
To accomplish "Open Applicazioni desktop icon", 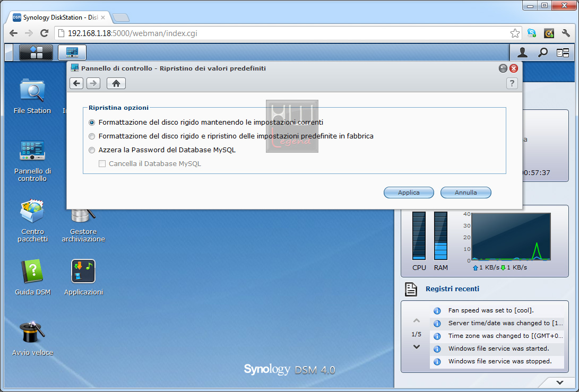I will (x=83, y=277).
